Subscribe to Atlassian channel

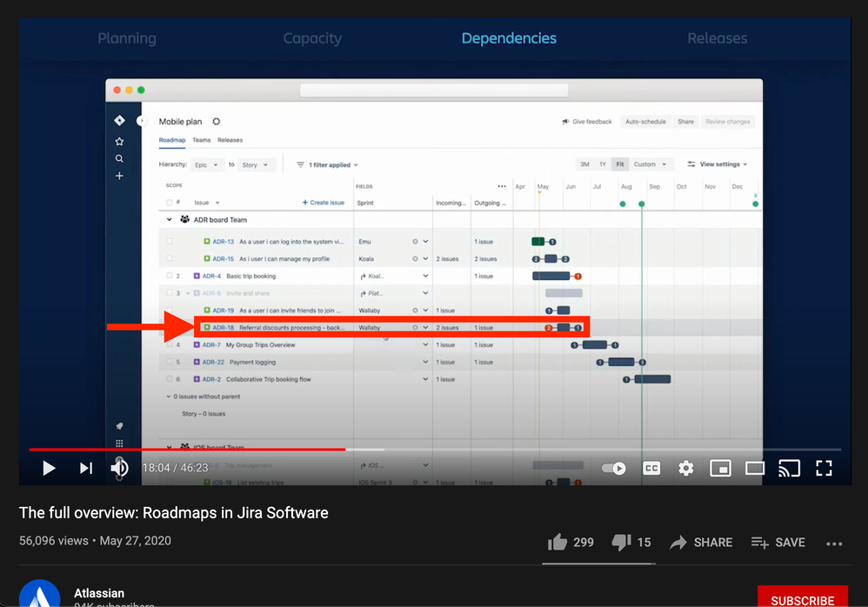coord(802,598)
